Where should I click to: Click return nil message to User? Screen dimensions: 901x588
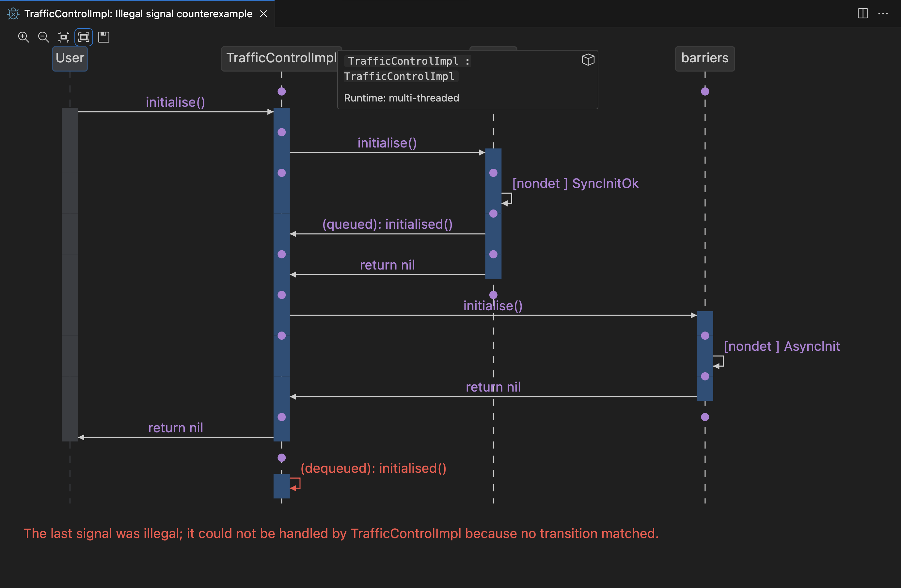[176, 427]
